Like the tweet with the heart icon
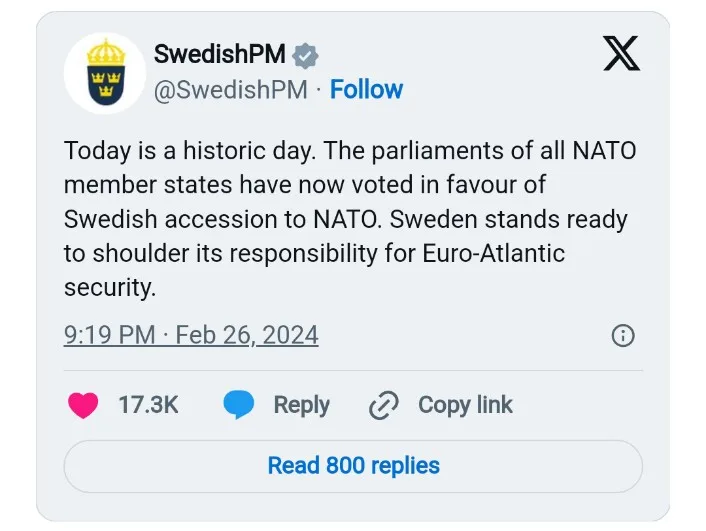 tap(83, 405)
